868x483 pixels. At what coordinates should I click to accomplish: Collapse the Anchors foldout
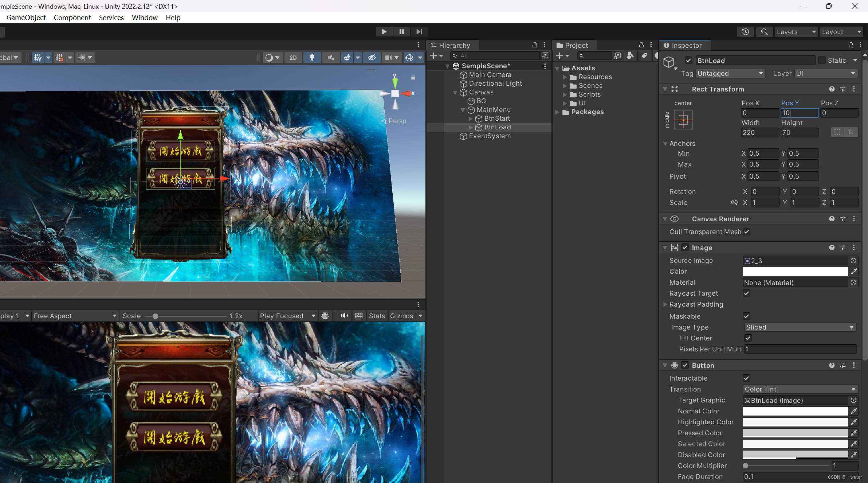665,144
